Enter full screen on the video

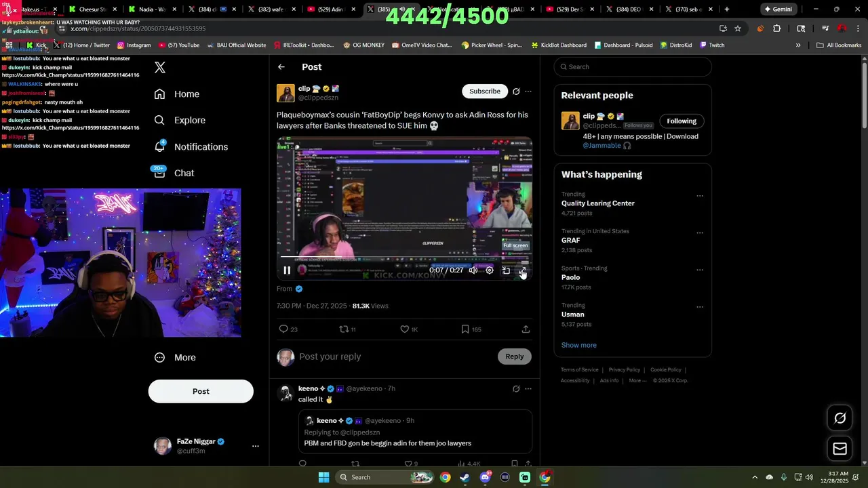click(x=522, y=270)
